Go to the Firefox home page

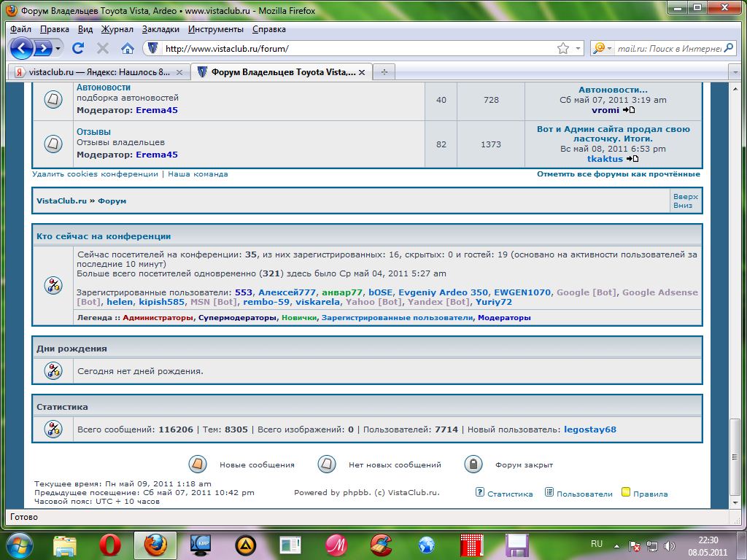click(127, 48)
